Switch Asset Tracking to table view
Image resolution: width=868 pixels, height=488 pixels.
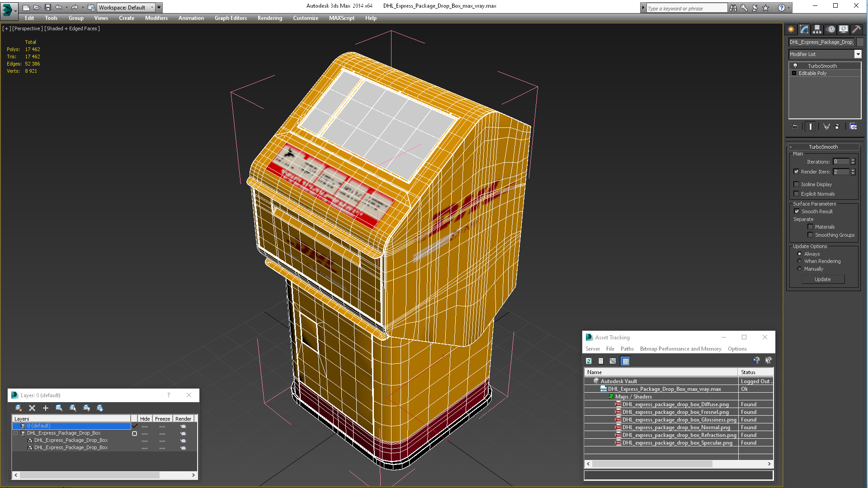click(x=626, y=361)
